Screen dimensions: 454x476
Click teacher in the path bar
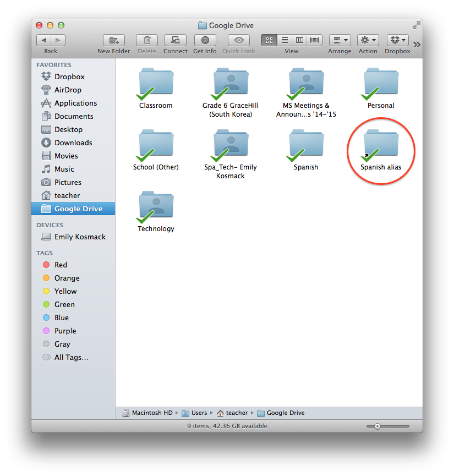click(232, 413)
